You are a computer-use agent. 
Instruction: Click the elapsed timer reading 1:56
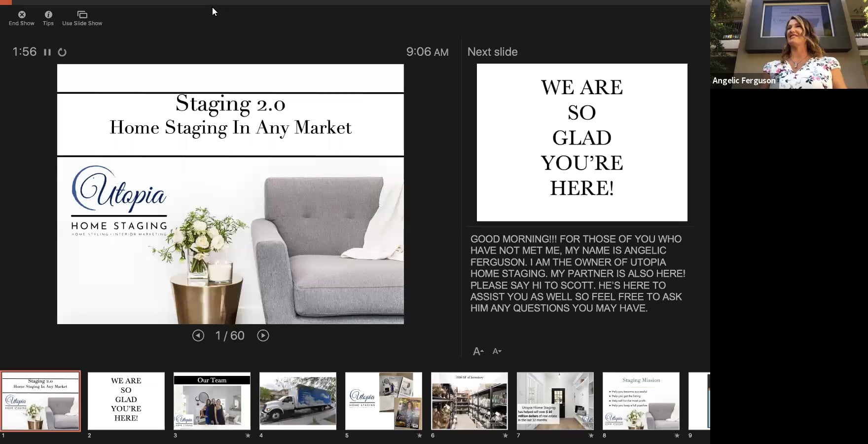(25, 52)
